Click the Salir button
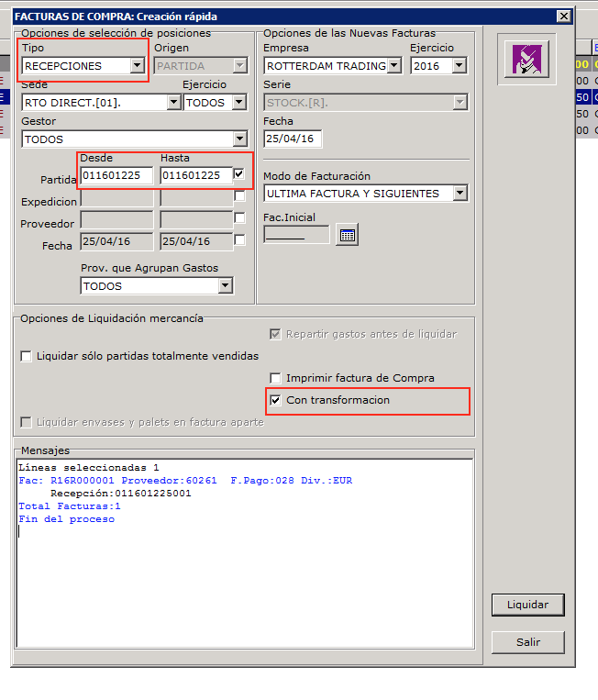 pos(527,642)
